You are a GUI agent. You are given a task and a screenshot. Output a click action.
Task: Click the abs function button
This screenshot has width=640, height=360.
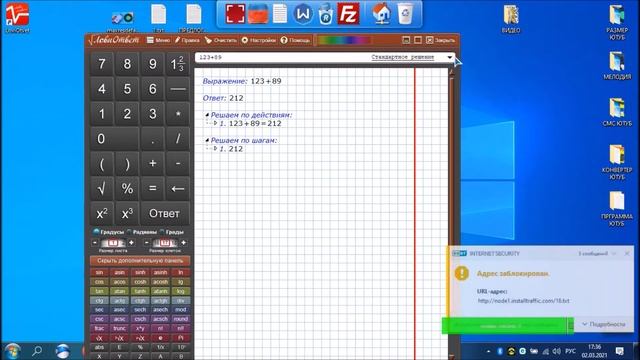point(99,347)
